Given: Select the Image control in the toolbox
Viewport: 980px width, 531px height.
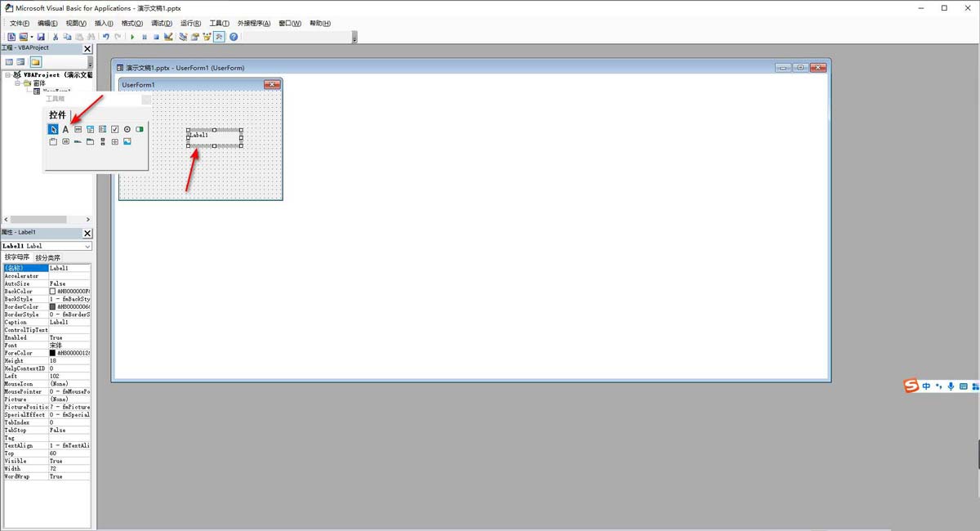Looking at the screenshot, I should pos(127,141).
